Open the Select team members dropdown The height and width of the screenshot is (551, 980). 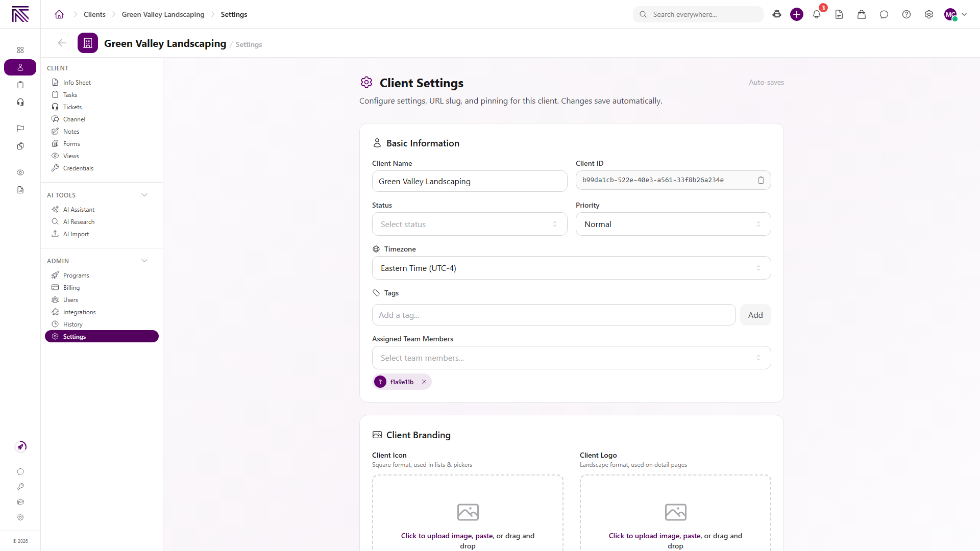point(572,358)
